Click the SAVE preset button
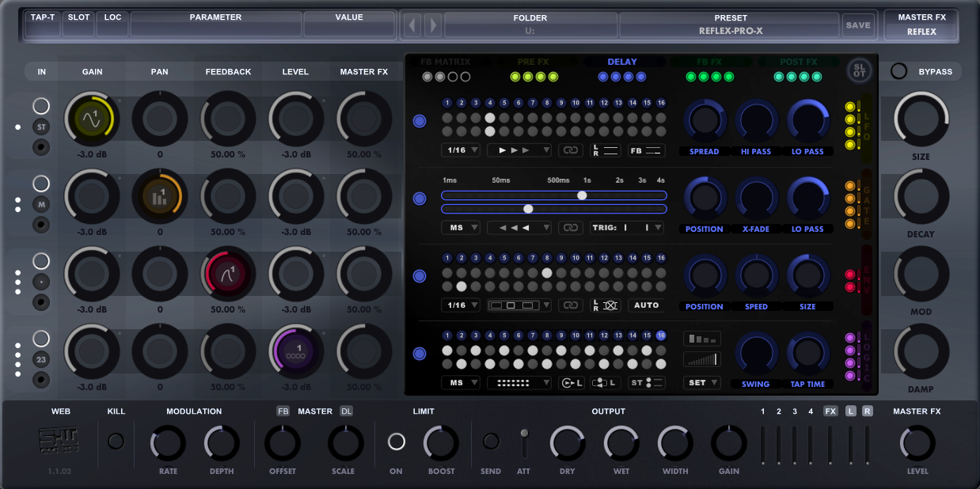The width and height of the screenshot is (980, 489). pos(858,25)
